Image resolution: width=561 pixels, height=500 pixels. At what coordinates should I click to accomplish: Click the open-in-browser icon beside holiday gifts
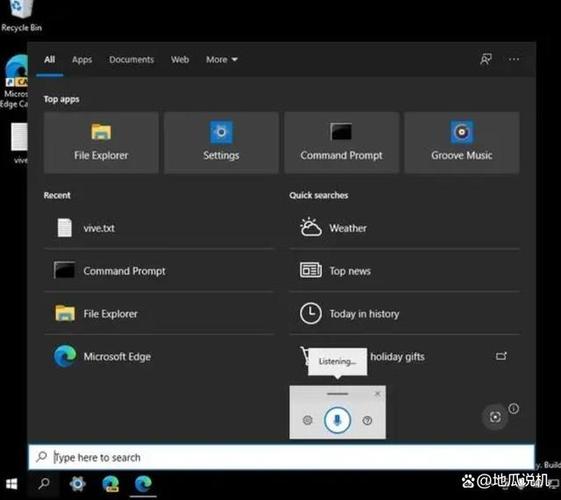click(501, 356)
